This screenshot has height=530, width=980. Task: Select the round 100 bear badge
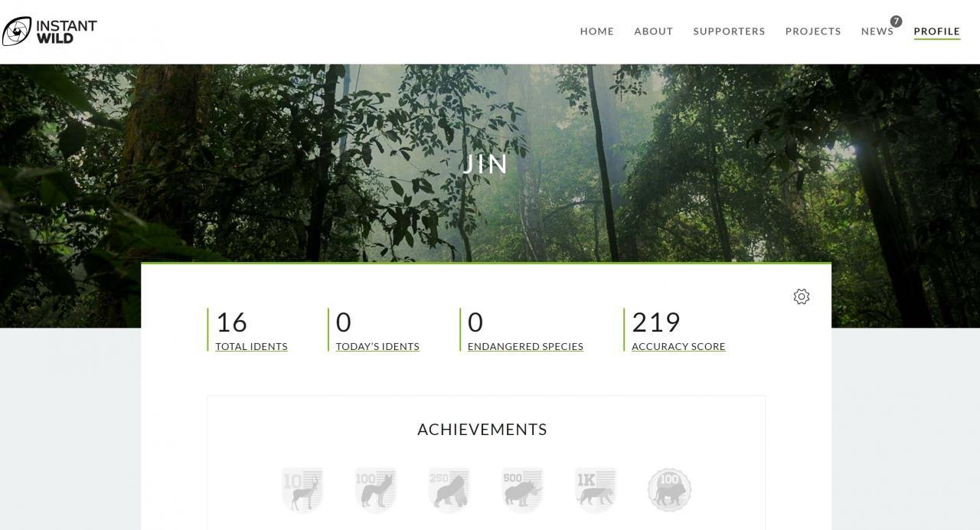[x=670, y=490]
